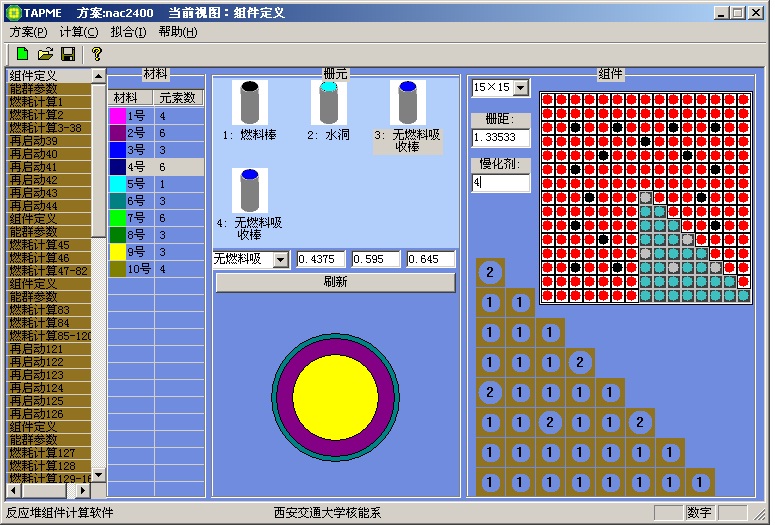
Task: Select the 燃料棒 fuel rod cell icon
Action: tap(250, 102)
